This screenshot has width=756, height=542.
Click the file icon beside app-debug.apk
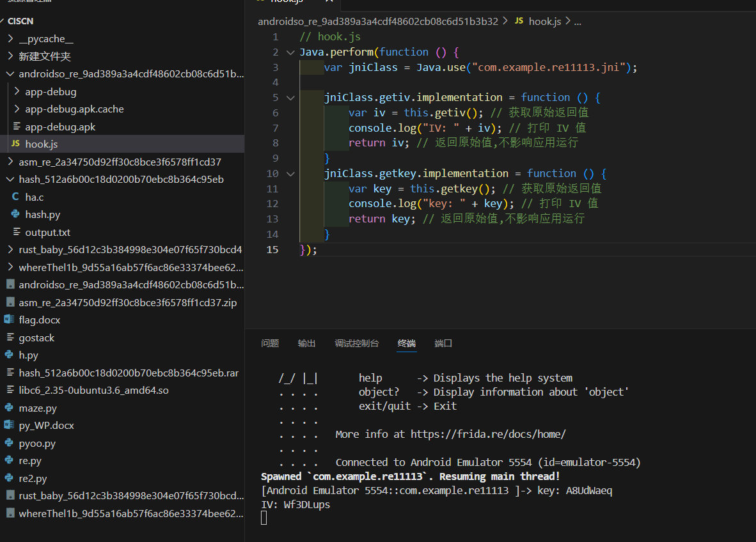coord(17,126)
